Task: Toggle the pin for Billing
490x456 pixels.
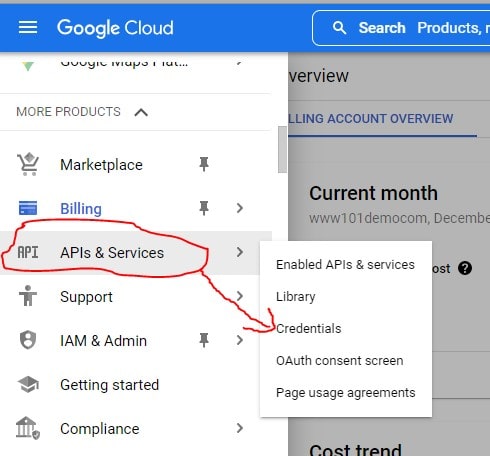Action: click(x=204, y=208)
